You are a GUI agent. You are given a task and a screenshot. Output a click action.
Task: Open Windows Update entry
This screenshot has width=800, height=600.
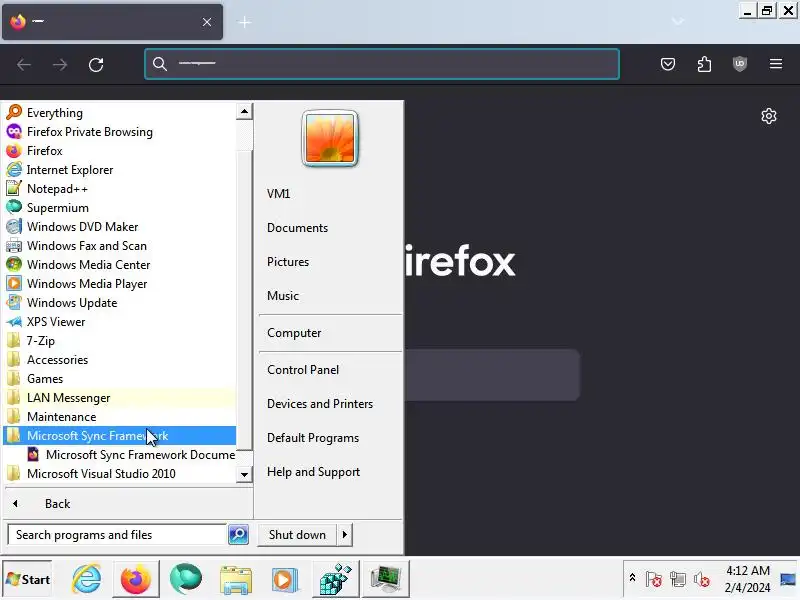point(120,303)
